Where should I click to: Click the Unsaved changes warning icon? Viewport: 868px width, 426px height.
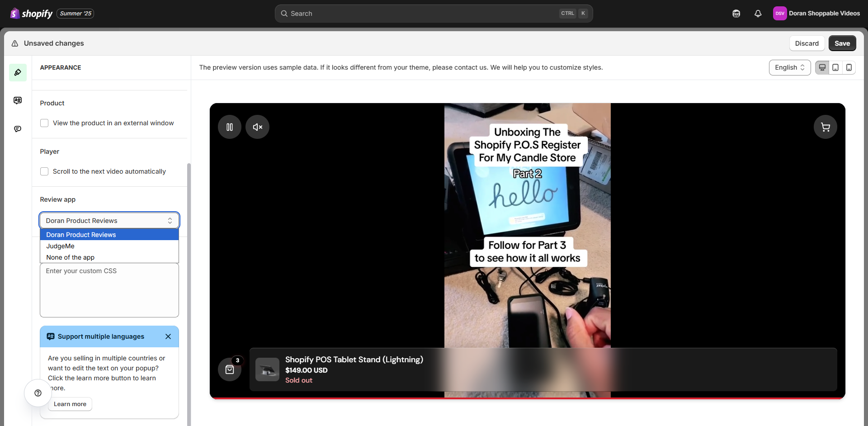tap(15, 43)
